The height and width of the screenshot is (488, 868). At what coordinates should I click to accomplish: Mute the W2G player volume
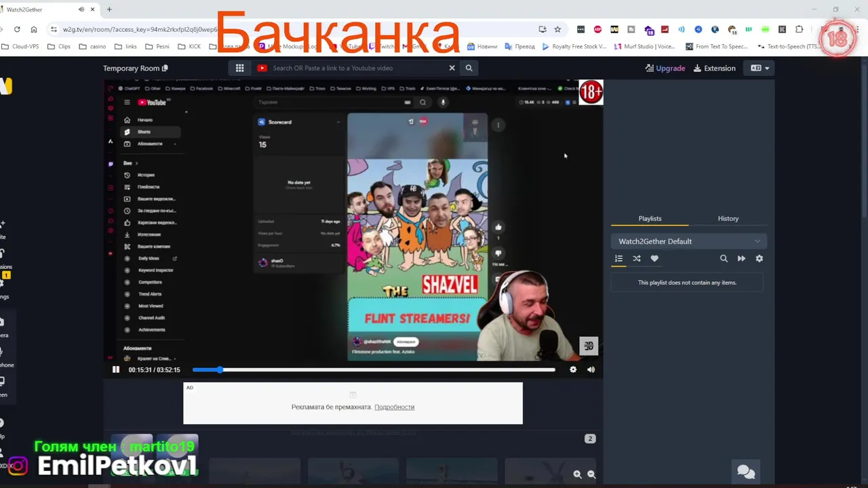pos(591,369)
